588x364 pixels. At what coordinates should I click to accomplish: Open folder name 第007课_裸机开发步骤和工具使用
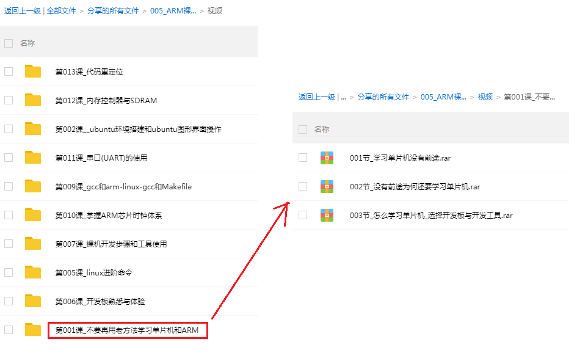111,244
